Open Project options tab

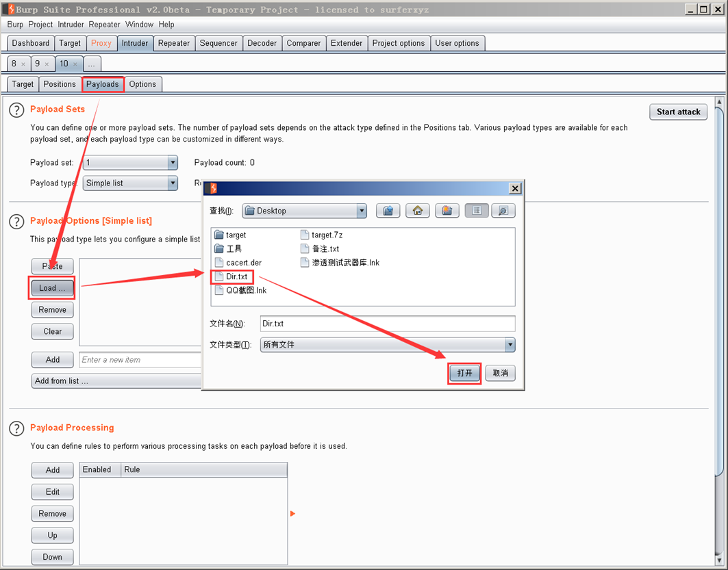coord(399,43)
